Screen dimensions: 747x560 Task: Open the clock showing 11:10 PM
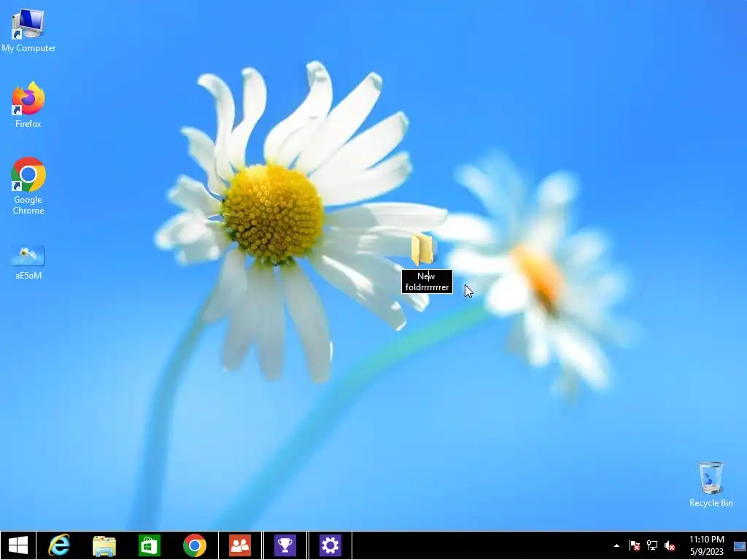tap(706, 545)
